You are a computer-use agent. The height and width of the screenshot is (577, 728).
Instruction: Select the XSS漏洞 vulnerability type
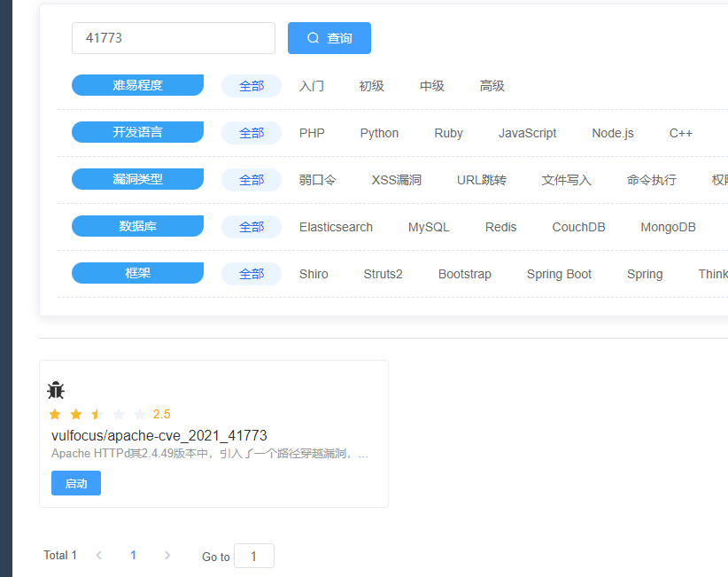(x=396, y=180)
